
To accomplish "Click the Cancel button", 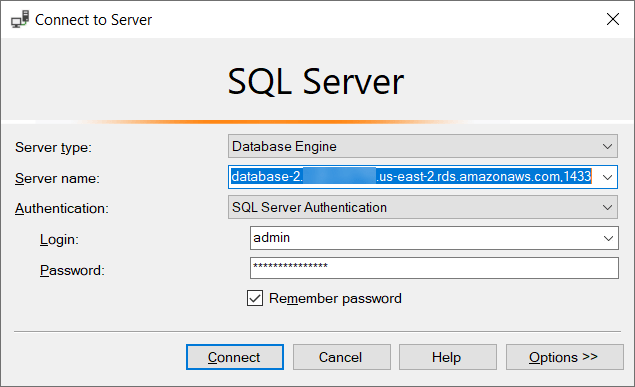I will tap(341, 357).
